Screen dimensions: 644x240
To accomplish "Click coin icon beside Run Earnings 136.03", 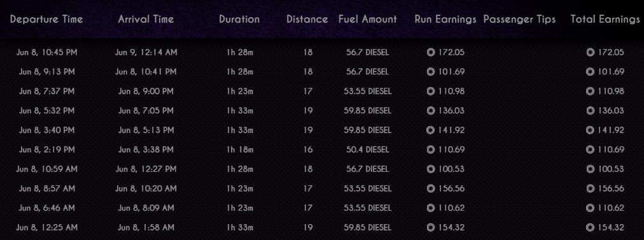I will 430,111.
